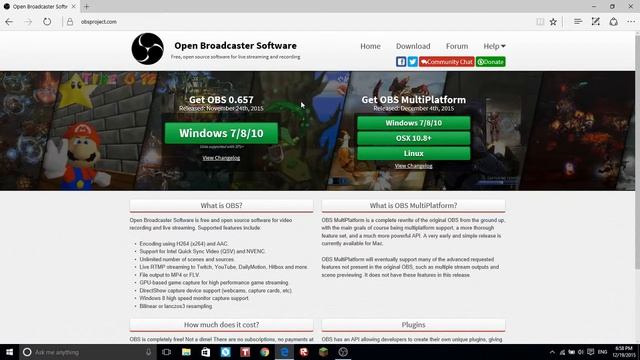Click the Open Broadcaster Software site title

coord(236,46)
